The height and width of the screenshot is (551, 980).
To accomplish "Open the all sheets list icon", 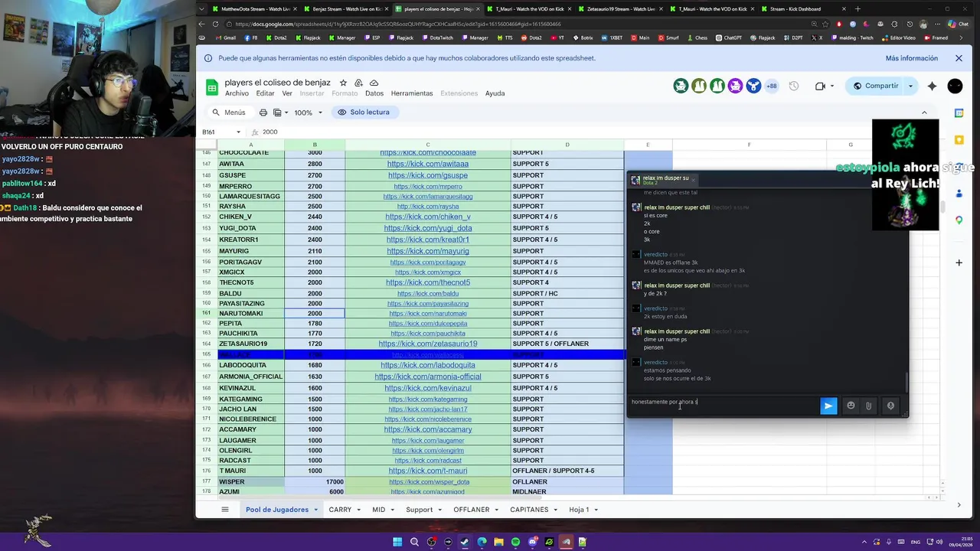I will [x=225, y=510].
